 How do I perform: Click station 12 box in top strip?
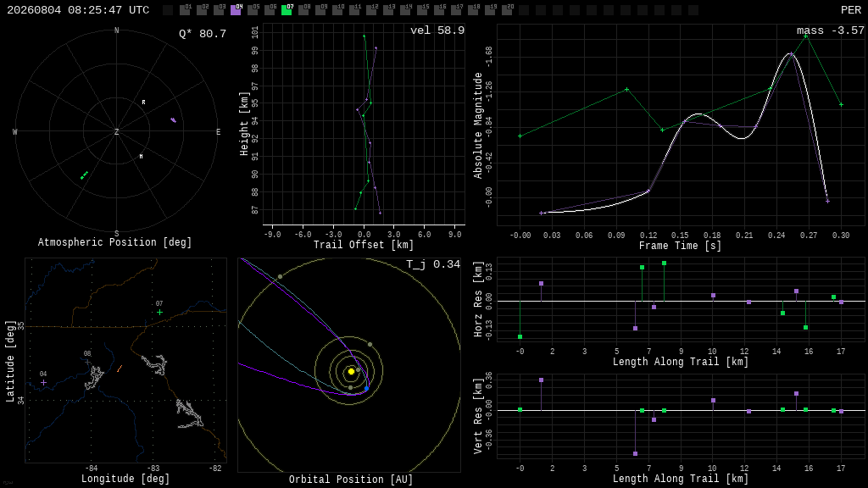tap(371, 10)
